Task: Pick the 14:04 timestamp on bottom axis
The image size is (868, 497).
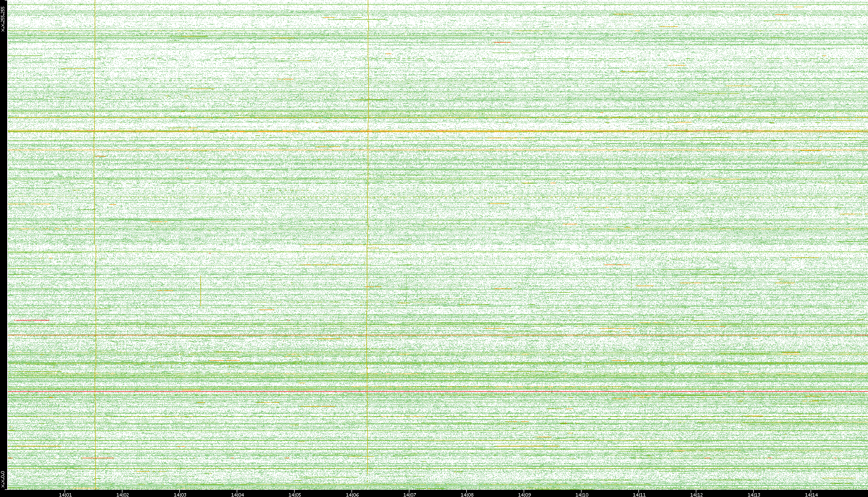Action: [238, 494]
